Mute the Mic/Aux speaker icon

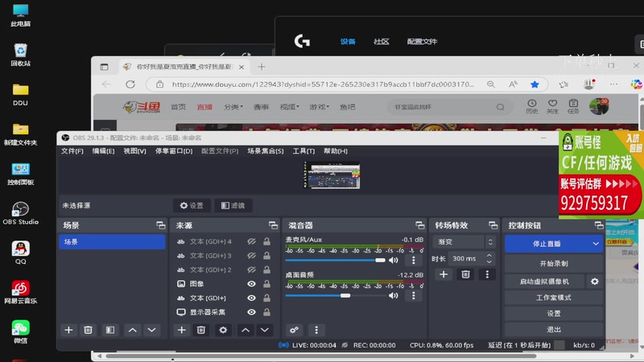tap(394, 260)
